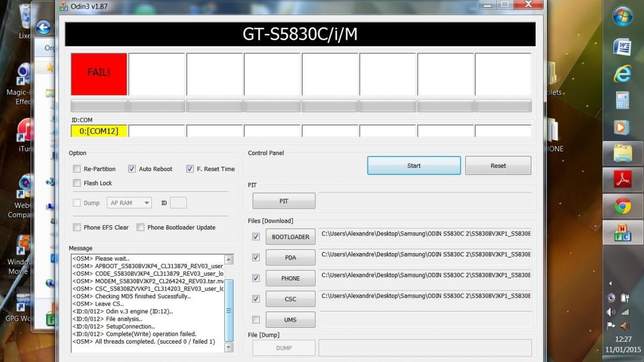Screen dimensions: 644x362
Task: Uncheck the Auto Reboot option
Action: pos(132,168)
